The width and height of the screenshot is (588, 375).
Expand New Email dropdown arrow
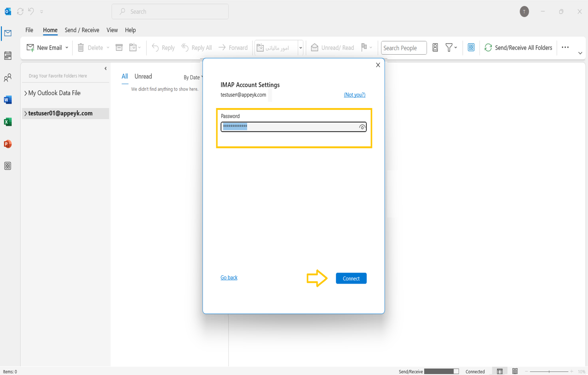[67, 48]
